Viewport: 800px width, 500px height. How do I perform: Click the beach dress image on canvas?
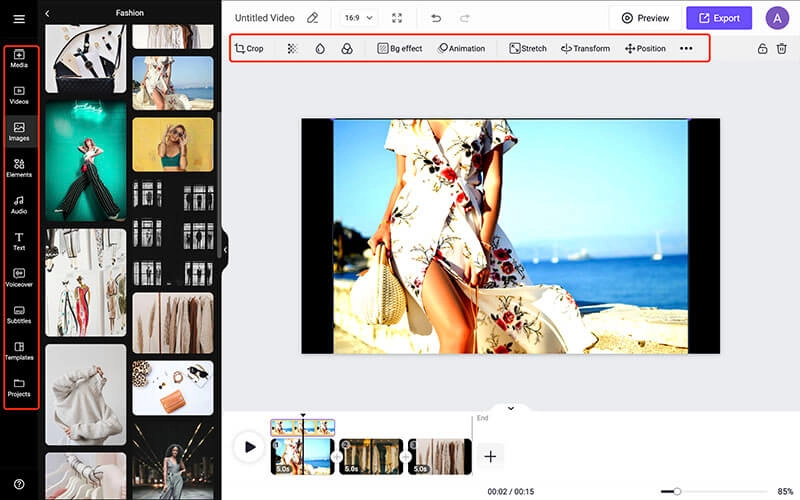(511, 236)
